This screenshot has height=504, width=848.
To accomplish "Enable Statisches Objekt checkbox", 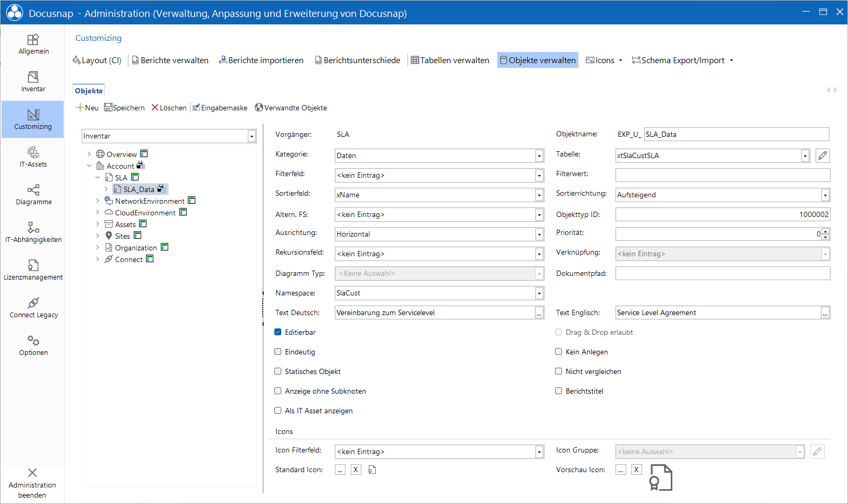I will coord(278,371).
